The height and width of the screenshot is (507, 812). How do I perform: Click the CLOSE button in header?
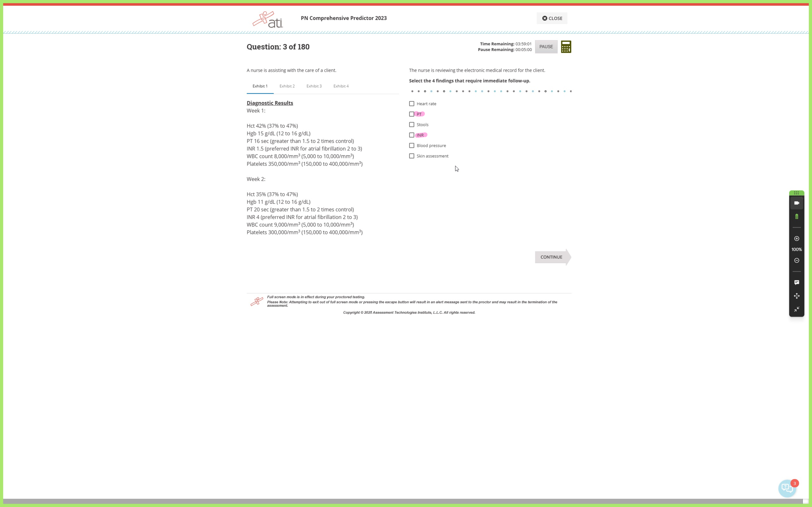pos(552,18)
